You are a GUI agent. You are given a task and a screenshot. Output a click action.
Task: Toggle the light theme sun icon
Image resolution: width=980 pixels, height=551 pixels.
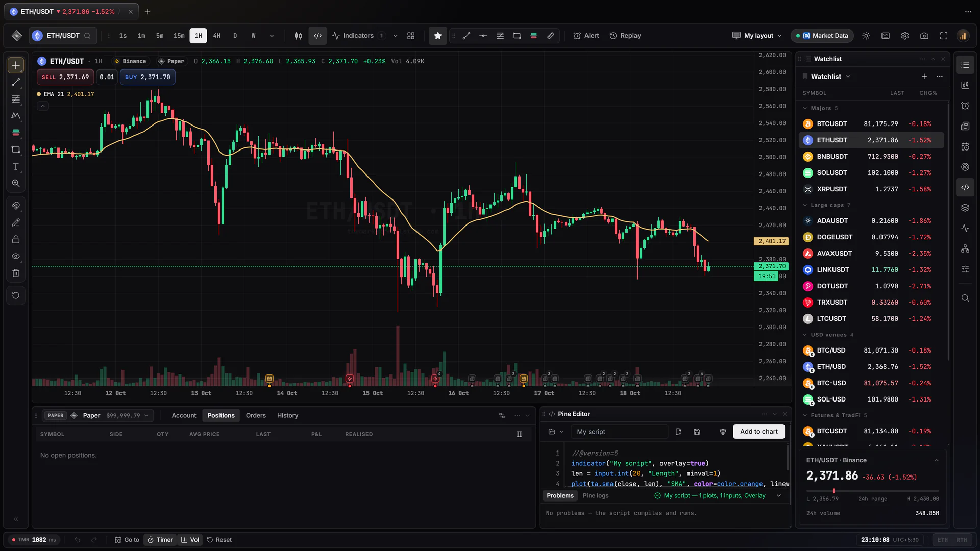(x=866, y=36)
